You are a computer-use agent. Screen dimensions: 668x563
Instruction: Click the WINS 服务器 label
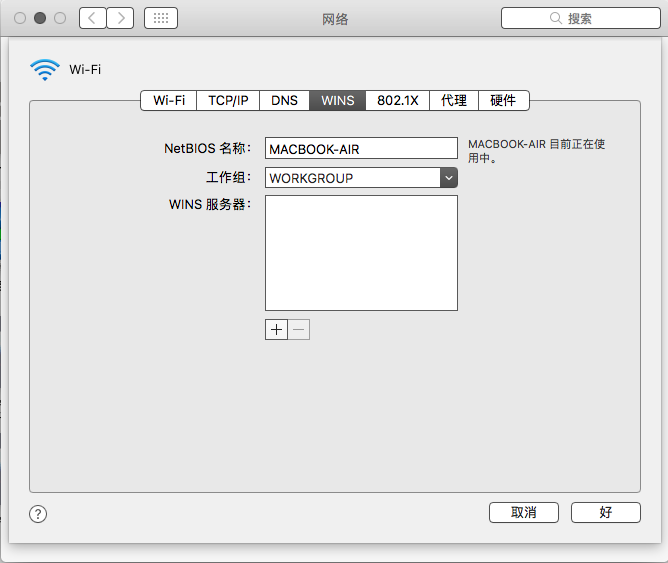210,204
